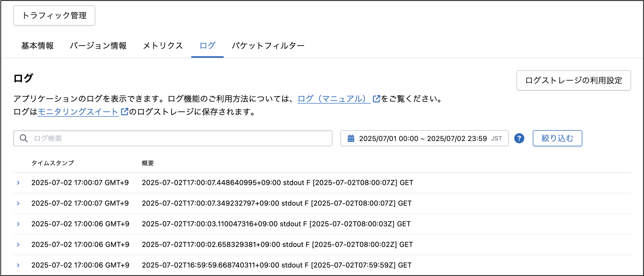644x276 pixels.
Task: Open the バージョン情報 tab
Action: click(x=98, y=46)
